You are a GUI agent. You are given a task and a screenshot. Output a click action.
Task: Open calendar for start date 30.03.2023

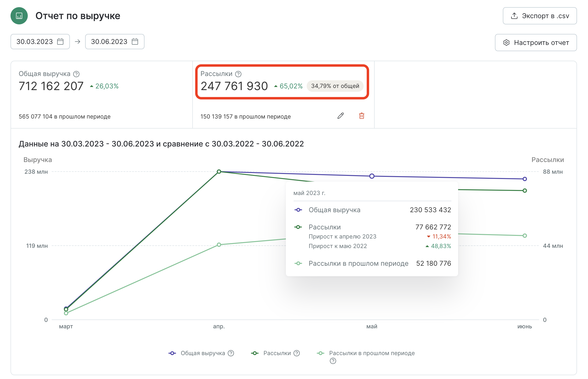[x=60, y=42]
